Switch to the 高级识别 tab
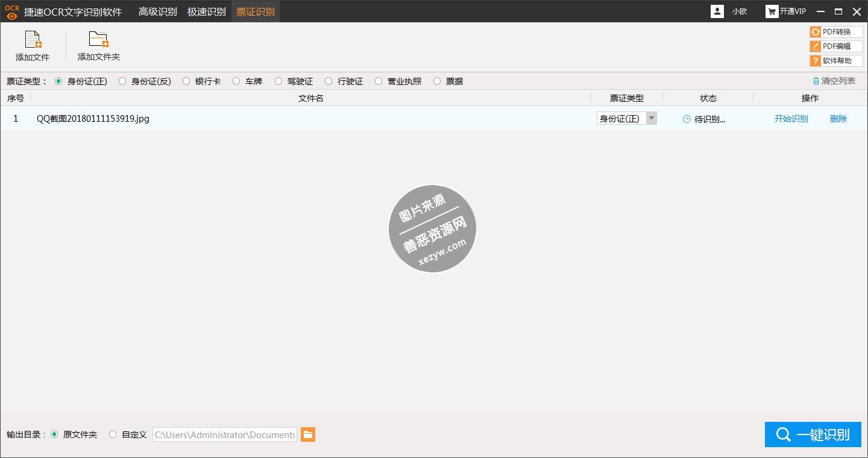Screen dimensions: 868x458 (158, 11)
